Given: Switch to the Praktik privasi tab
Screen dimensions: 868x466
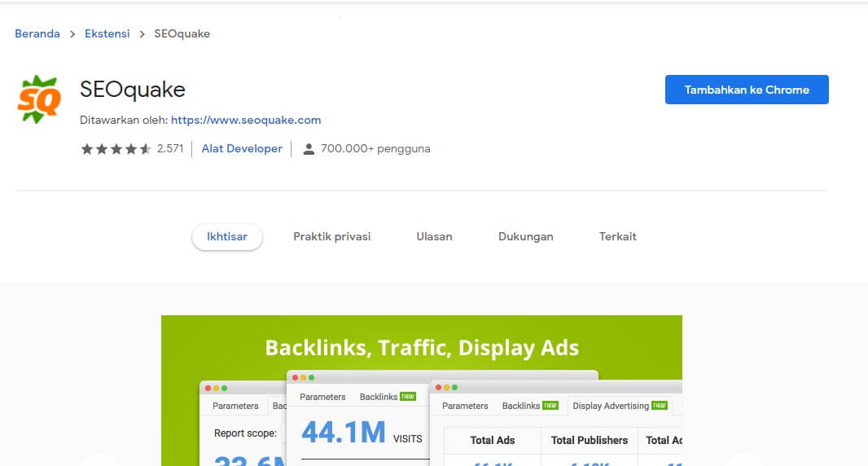Looking at the screenshot, I should [x=331, y=236].
